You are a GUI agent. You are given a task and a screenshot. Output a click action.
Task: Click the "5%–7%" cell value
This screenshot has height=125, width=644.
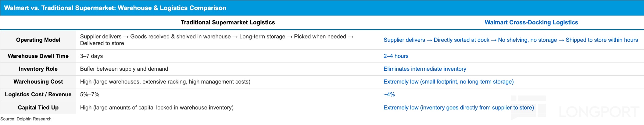pos(90,95)
